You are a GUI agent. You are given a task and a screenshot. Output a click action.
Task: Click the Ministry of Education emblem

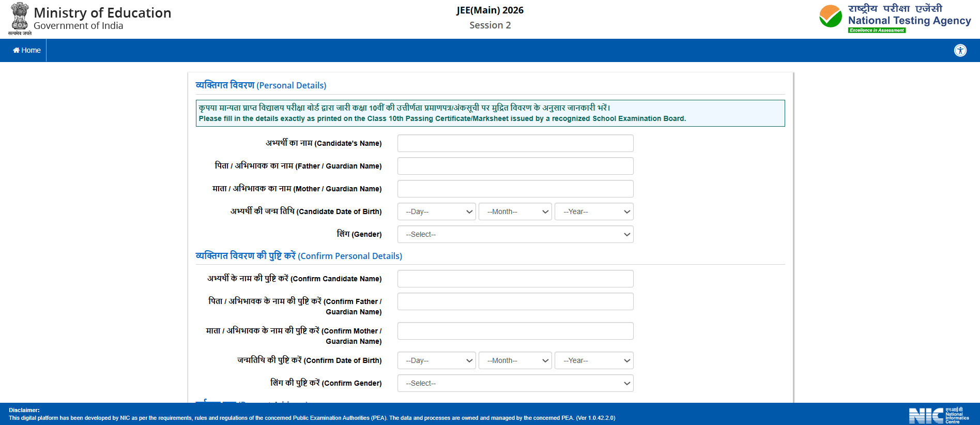coord(20,18)
